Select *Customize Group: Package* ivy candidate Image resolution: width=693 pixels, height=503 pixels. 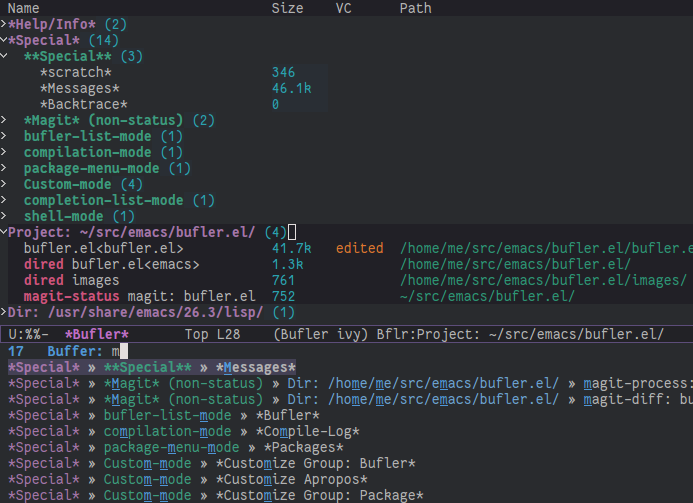pos(215,495)
